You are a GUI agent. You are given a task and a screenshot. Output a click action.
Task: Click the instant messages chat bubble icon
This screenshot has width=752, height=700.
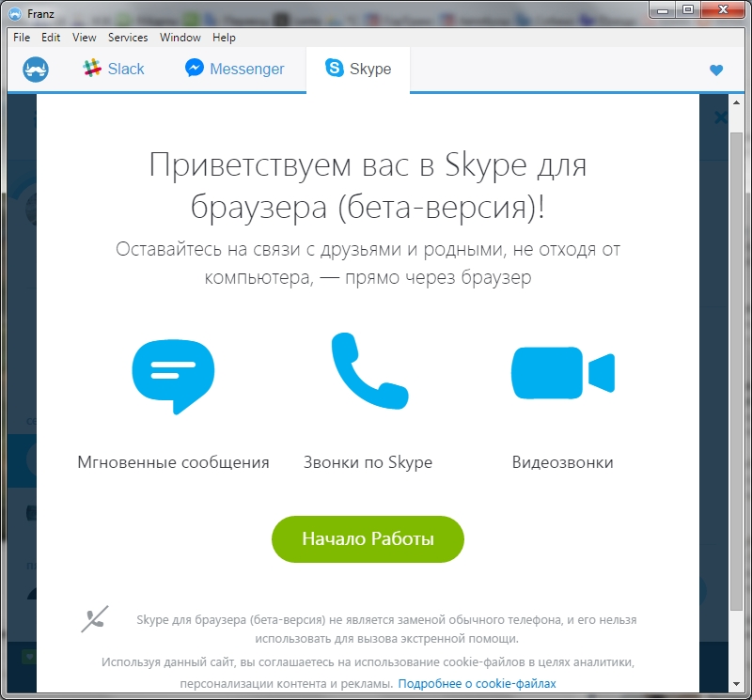coord(173,377)
